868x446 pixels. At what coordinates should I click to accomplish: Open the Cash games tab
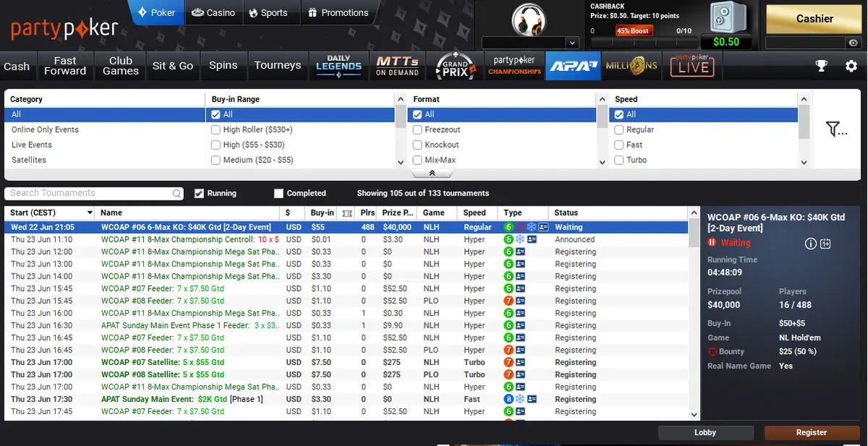[17, 66]
